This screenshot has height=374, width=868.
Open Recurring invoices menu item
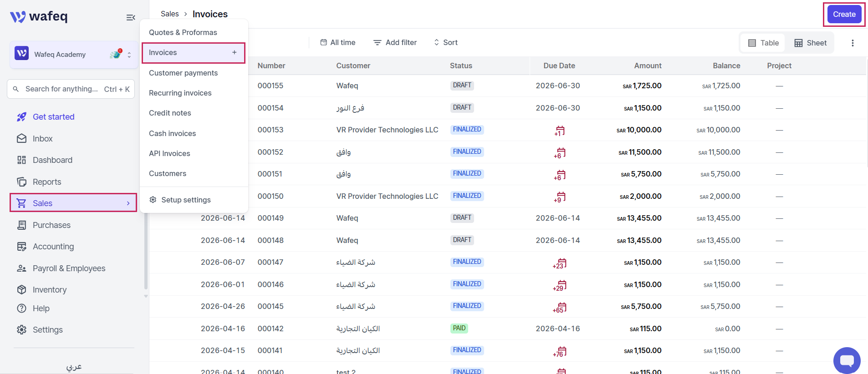(180, 93)
